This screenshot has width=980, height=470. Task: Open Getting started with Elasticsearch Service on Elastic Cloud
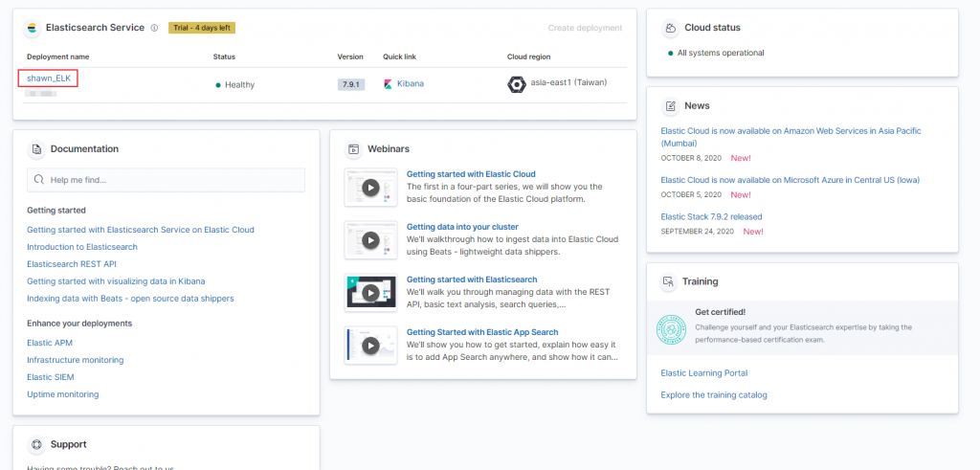pos(141,230)
